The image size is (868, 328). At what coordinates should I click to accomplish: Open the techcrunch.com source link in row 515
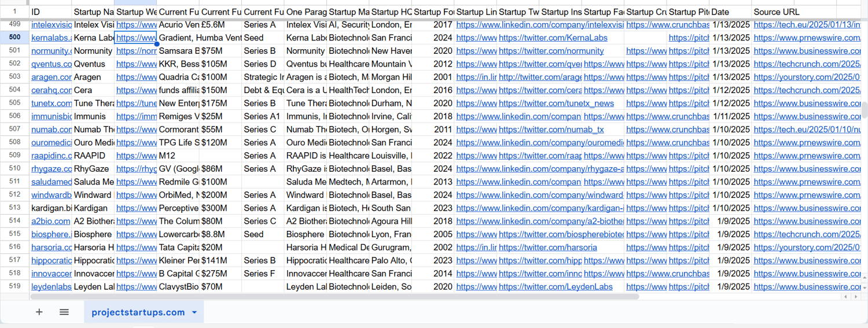pyautogui.click(x=807, y=234)
